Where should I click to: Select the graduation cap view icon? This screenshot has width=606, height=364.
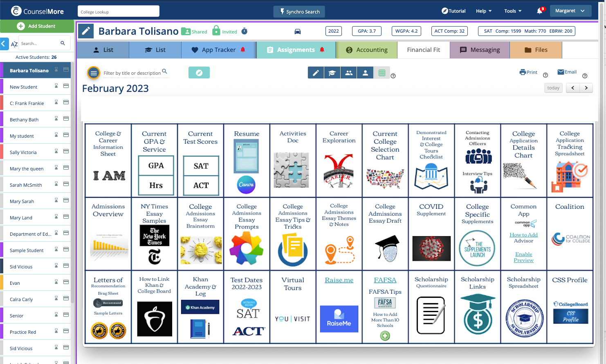[332, 73]
